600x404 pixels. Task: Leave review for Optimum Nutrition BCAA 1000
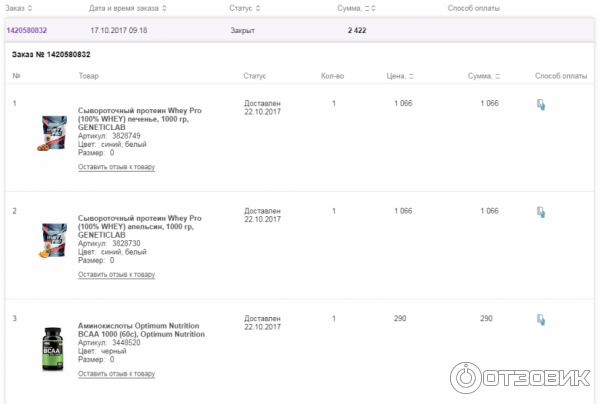[x=116, y=373]
